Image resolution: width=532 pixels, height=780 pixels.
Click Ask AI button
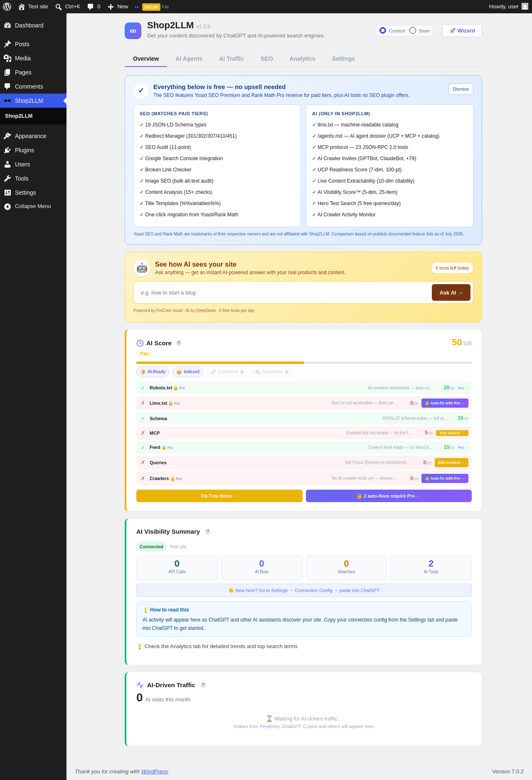click(x=451, y=292)
